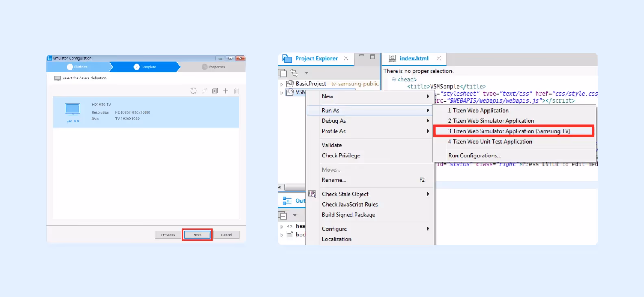Maximize the Emulator Configuration window
Image resolution: width=644 pixels, height=297 pixels.
point(230,58)
